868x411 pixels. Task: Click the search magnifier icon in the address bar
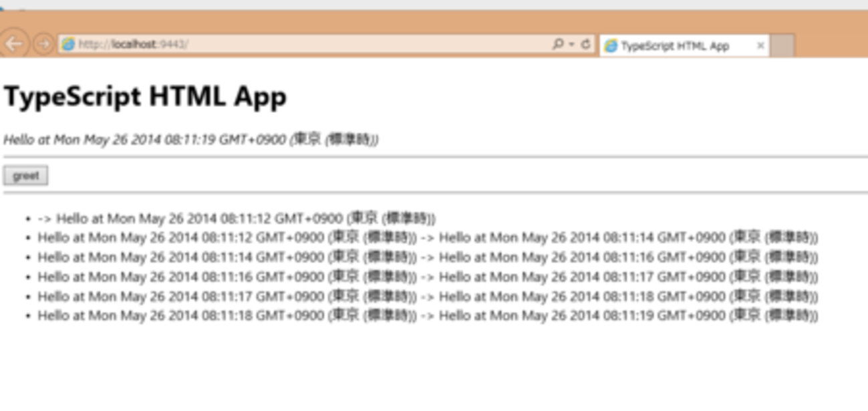557,45
